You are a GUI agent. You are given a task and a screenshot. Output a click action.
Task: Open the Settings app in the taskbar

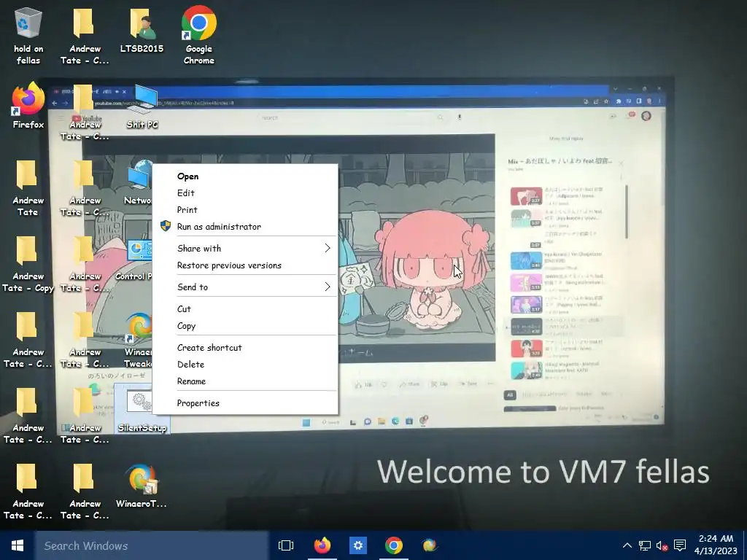tap(358, 545)
